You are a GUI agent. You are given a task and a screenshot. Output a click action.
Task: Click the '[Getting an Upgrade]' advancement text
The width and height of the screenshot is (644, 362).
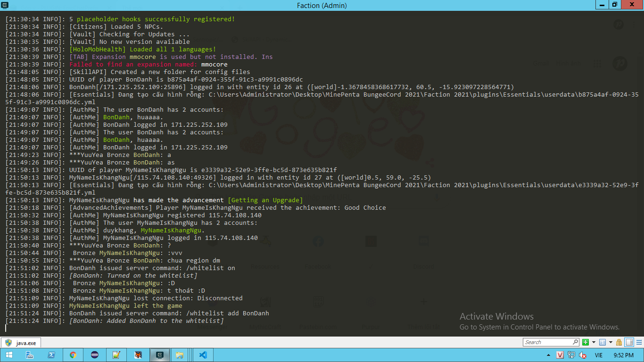[x=265, y=200]
